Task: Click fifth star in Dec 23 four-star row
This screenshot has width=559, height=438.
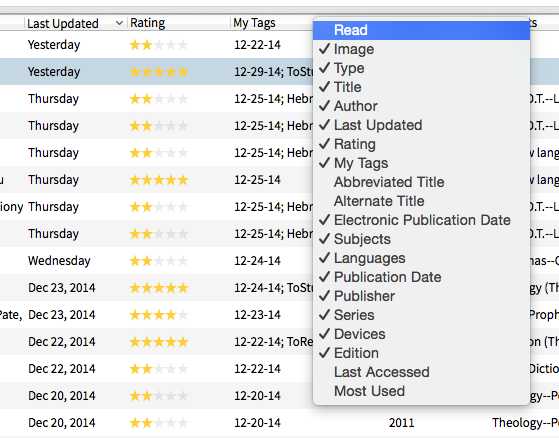Action: click(x=183, y=315)
